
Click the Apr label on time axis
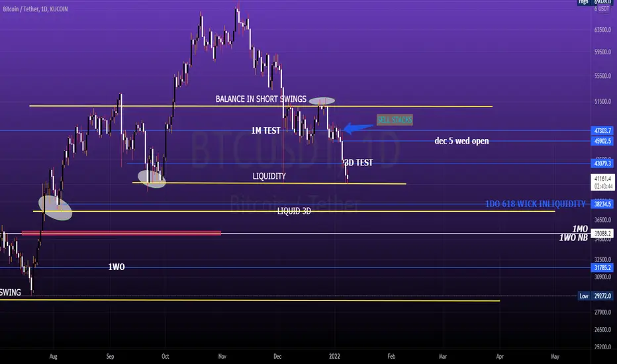(x=500, y=357)
